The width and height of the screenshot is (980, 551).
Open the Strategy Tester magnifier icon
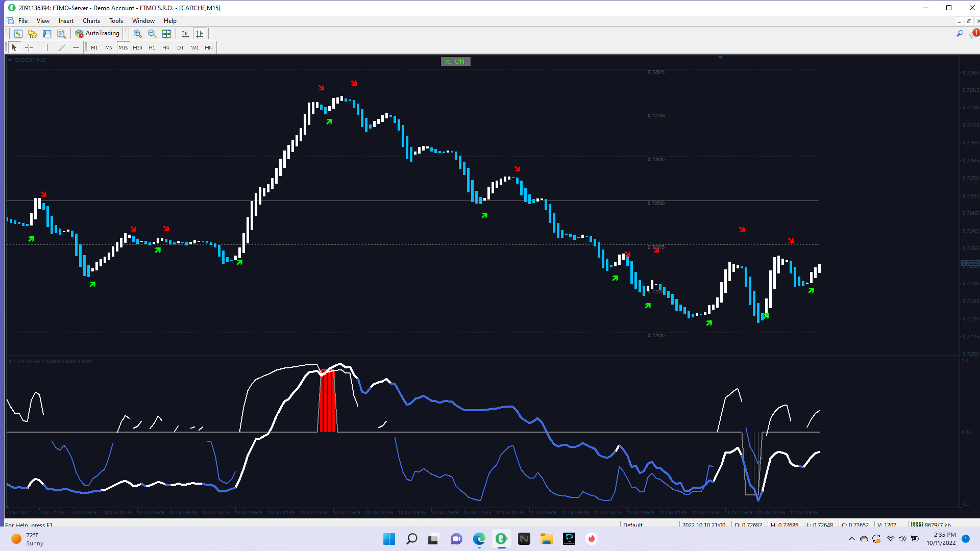[x=61, y=34]
